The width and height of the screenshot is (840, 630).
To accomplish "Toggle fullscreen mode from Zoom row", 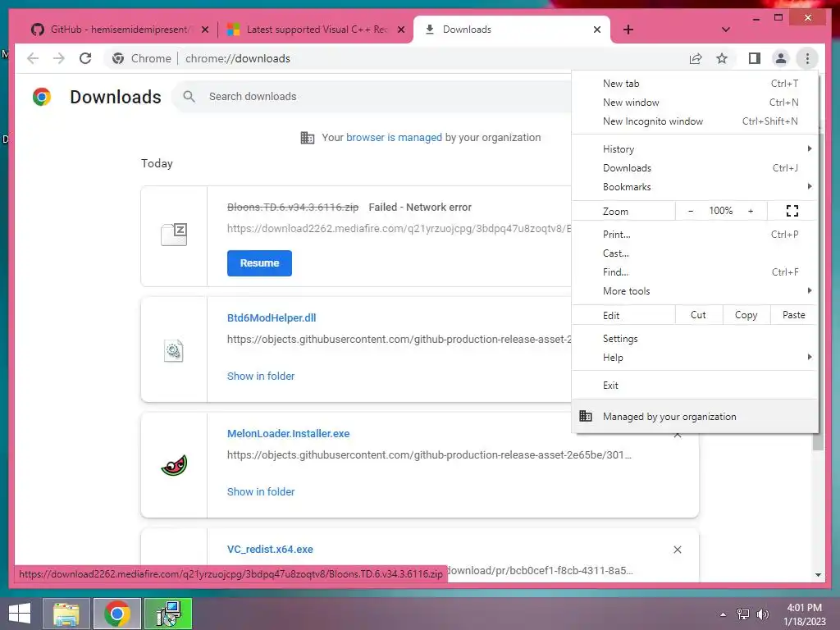I will tap(792, 211).
